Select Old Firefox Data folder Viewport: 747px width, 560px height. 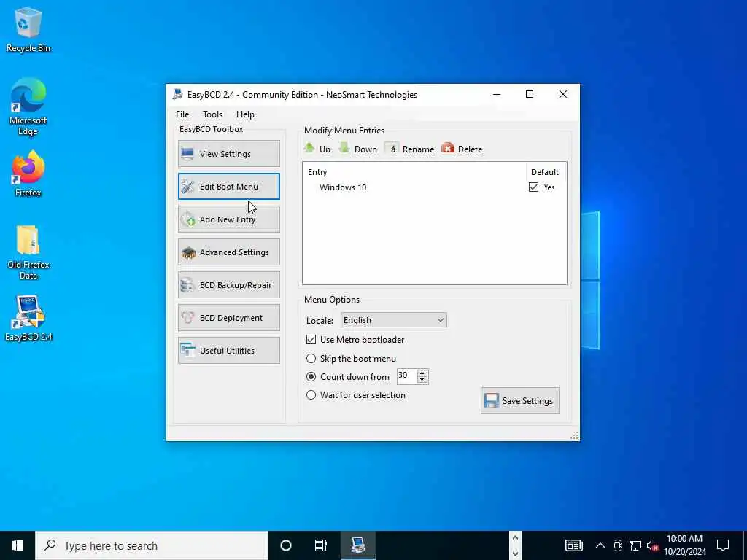click(28, 252)
